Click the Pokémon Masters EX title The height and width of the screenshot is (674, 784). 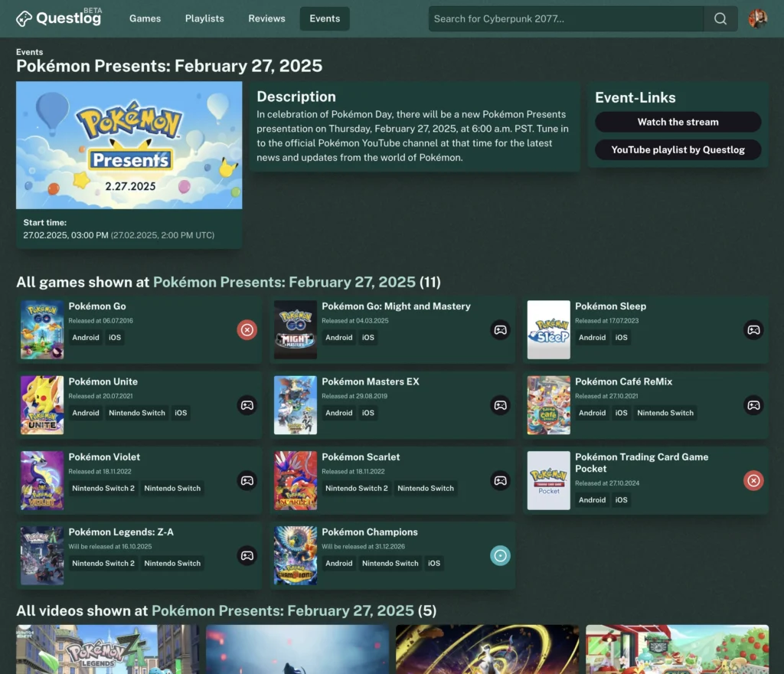(x=370, y=381)
